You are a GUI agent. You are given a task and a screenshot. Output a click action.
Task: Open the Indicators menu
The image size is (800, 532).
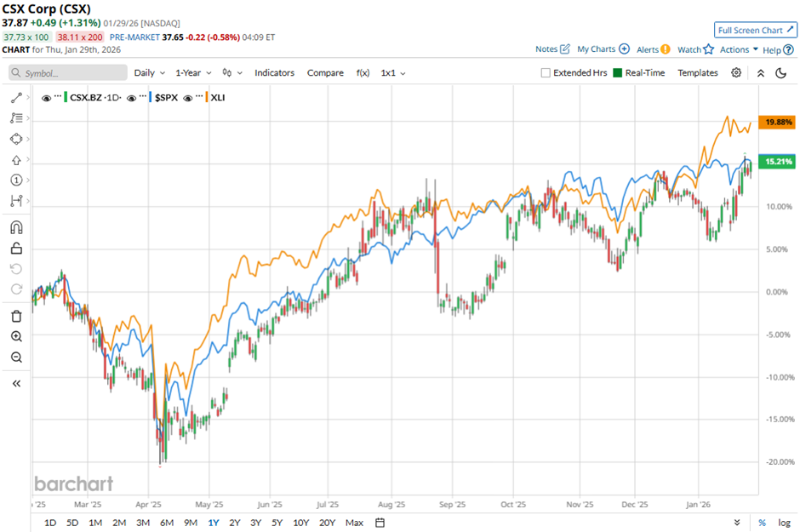[x=275, y=73]
